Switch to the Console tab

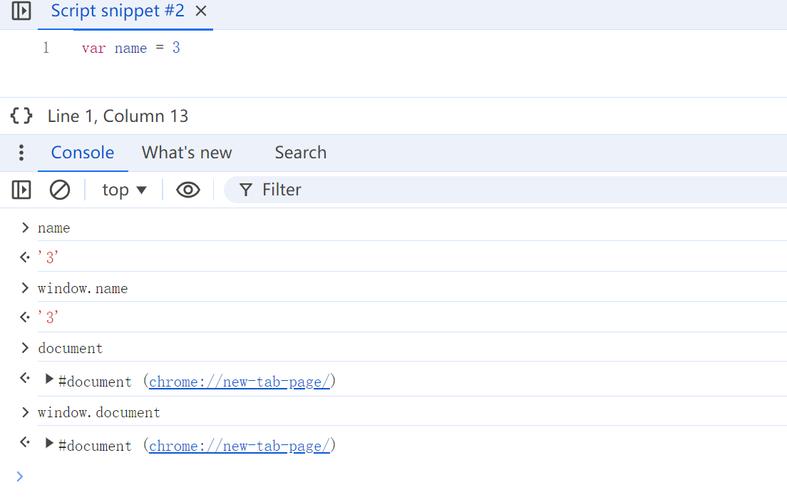pyautogui.click(x=83, y=153)
